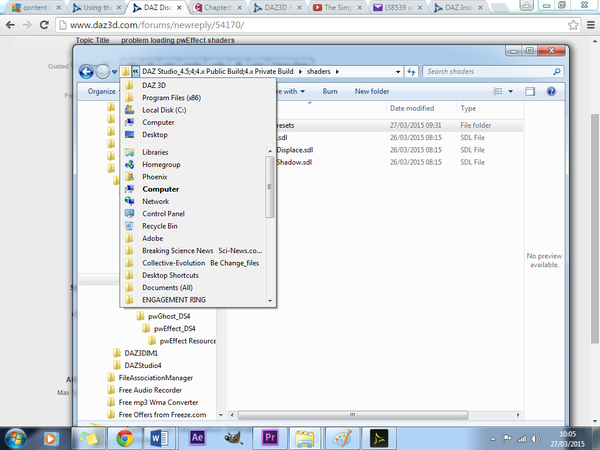Select the Shadow.sdl file row
This screenshot has width=600, height=450.
point(399,162)
